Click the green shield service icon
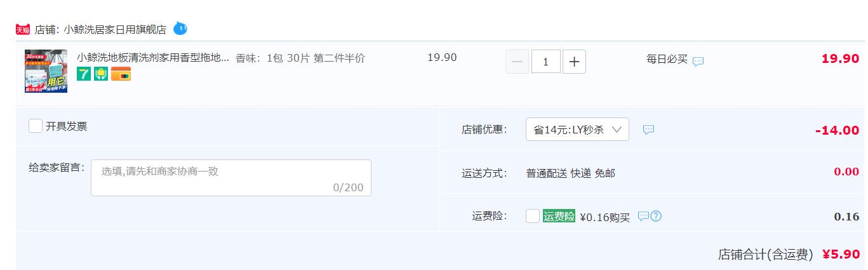The width and height of the screenshot is (868, 270). click(x=101, y=74)
